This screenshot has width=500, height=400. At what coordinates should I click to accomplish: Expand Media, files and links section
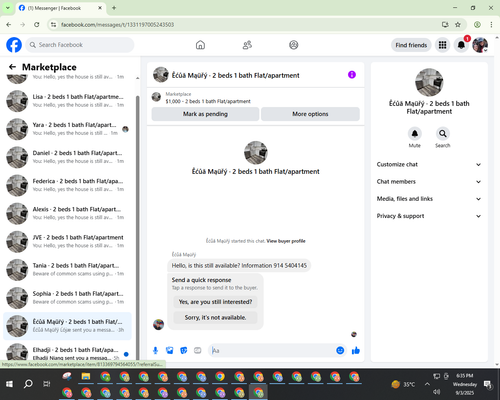(x=429, y=199)
